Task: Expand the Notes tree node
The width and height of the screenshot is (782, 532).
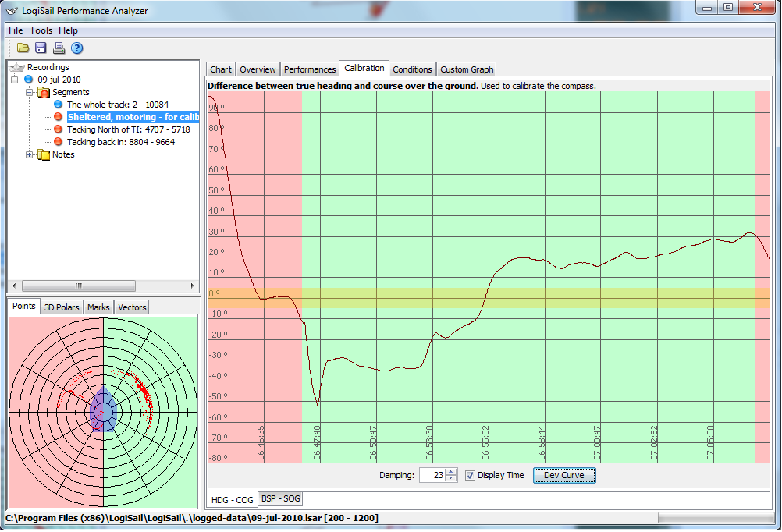Action: pos(30,154)
